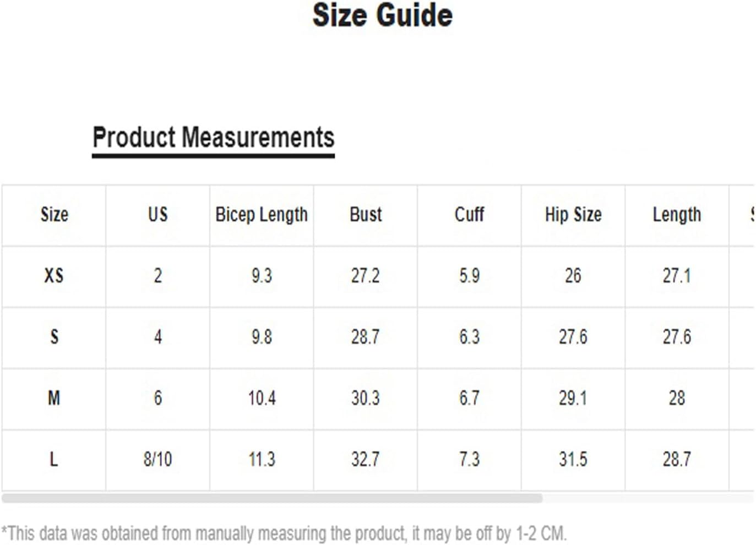The height and width of the screenshot is (545, 756).
Task: Select the Cuff column header
Action: (x=469, y=215)
